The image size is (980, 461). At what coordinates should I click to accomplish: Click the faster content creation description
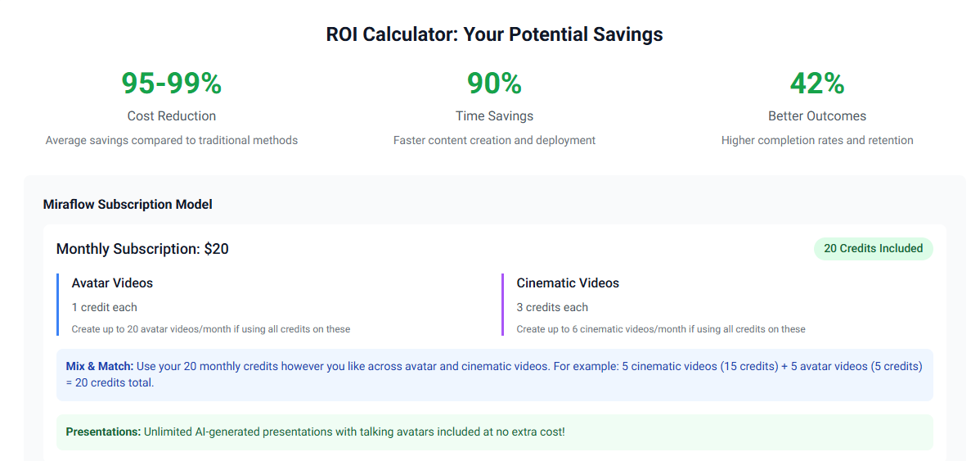click(x=494, y=141)
